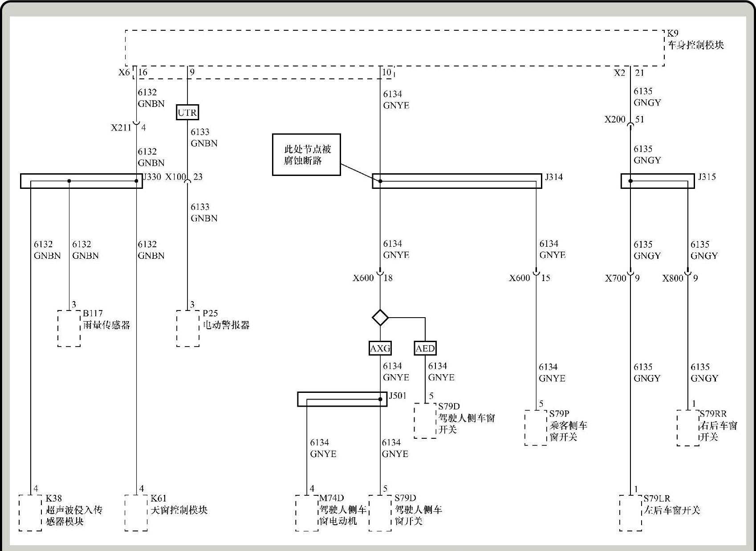Click the AED option box
The width and height of the screenshot is (756, 551).
(425, 348)
